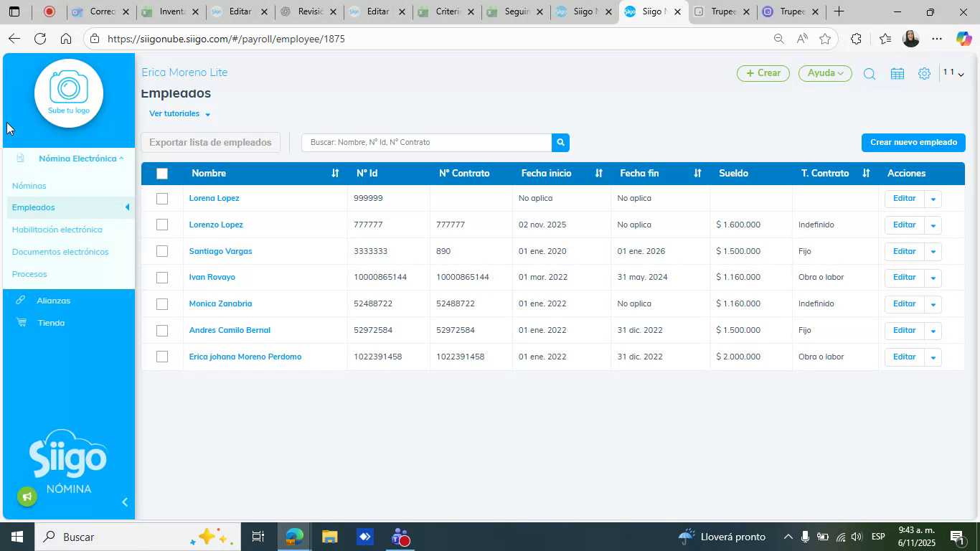980x551 pixels.
Task: Click Exportar lista de empleados button
Action: 210,142
